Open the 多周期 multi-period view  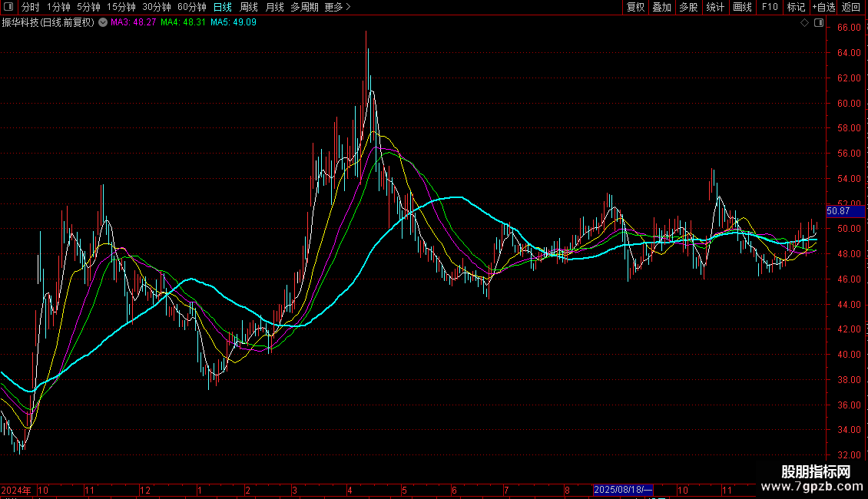pos(304,7)
